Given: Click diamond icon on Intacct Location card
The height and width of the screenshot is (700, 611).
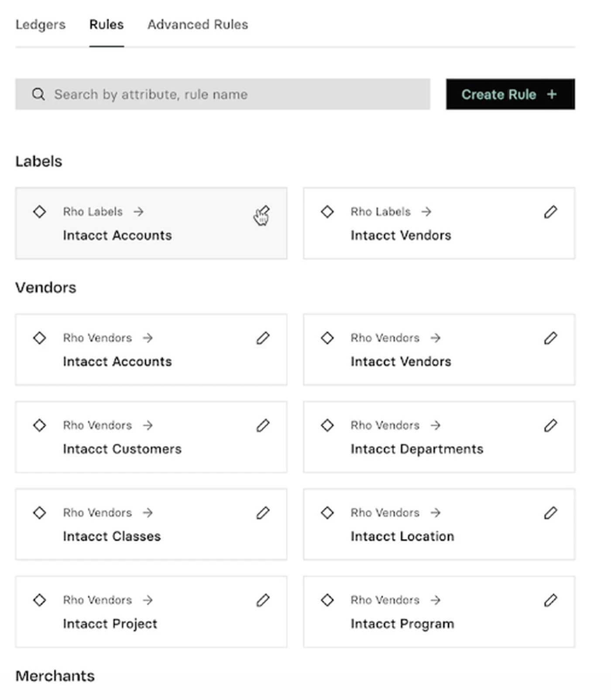Looking at the screenshot, I should coord(327,513).
